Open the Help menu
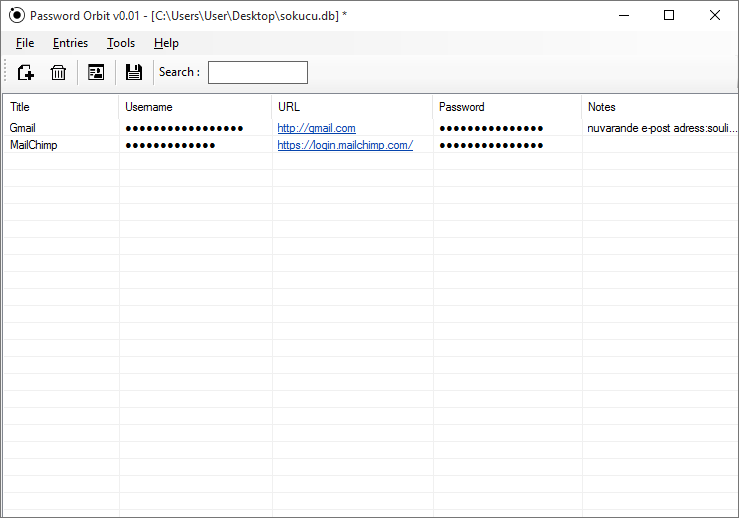 pyautogui.click(x=166, y=43)
